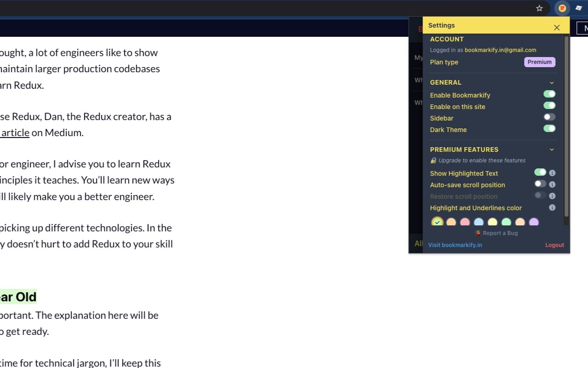Click the bookmark star in the address bar
The width and height of the screenshot is (588, 368).
tap(539, 8)
